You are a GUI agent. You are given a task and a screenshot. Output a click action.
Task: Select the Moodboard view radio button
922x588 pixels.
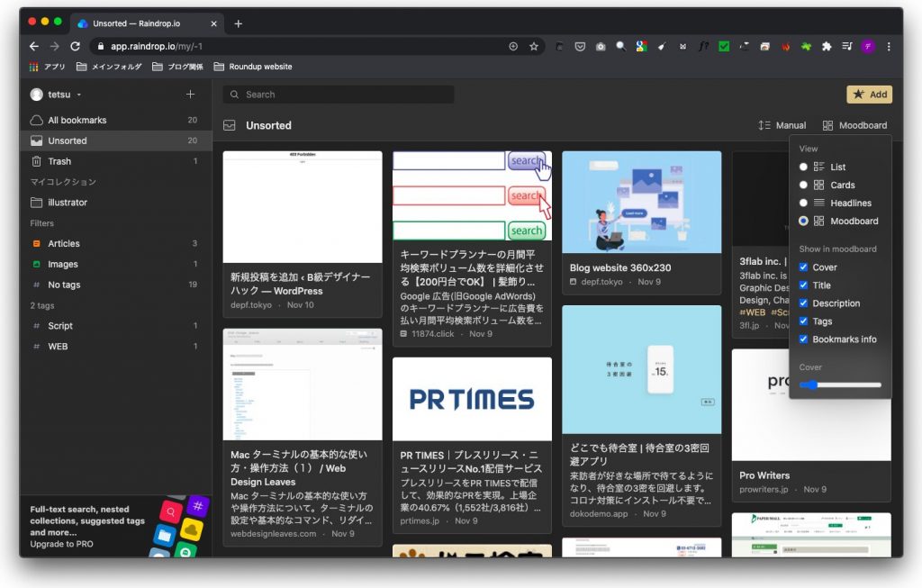coord(803,222)
